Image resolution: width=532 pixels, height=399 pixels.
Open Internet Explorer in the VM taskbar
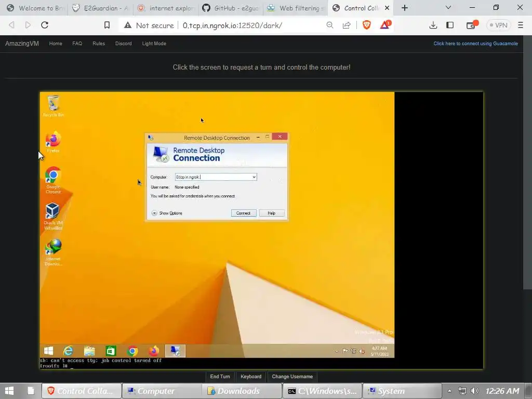tap(68, 351)
